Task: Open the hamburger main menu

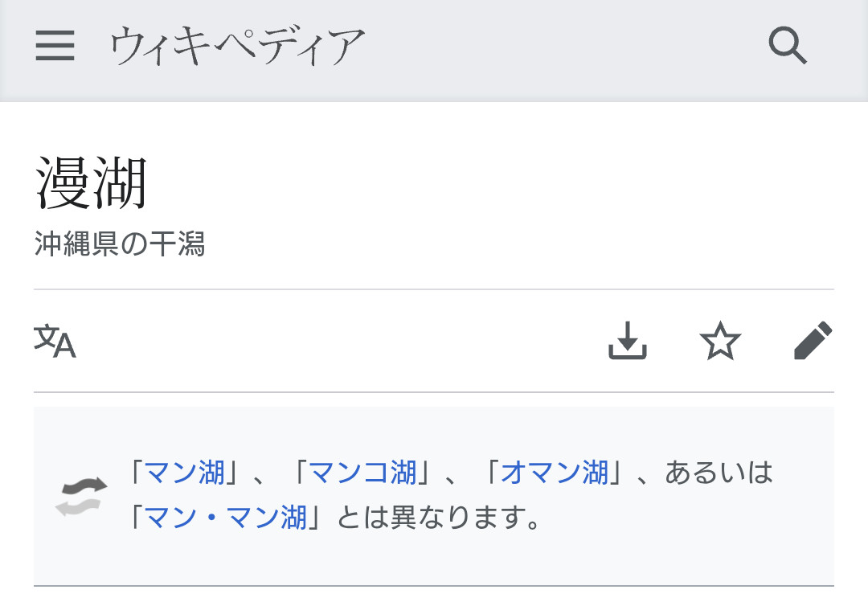Action: tap(55, 46)
